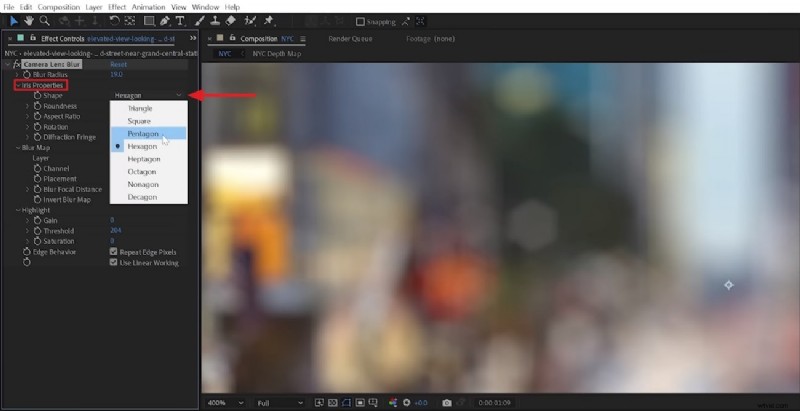
Task: Select the Pan Behind anchor point tool
Action: click(x=130, y=21)
